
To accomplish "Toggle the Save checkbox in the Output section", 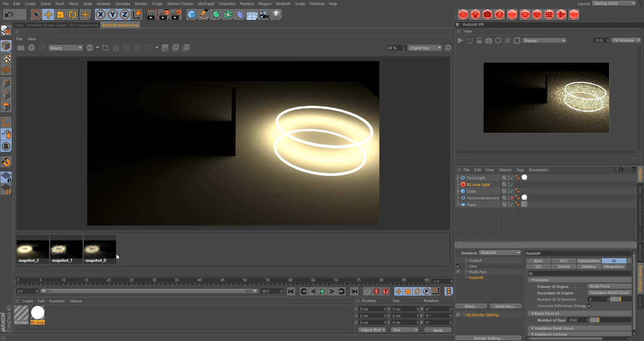I will (x=458, y=266).
